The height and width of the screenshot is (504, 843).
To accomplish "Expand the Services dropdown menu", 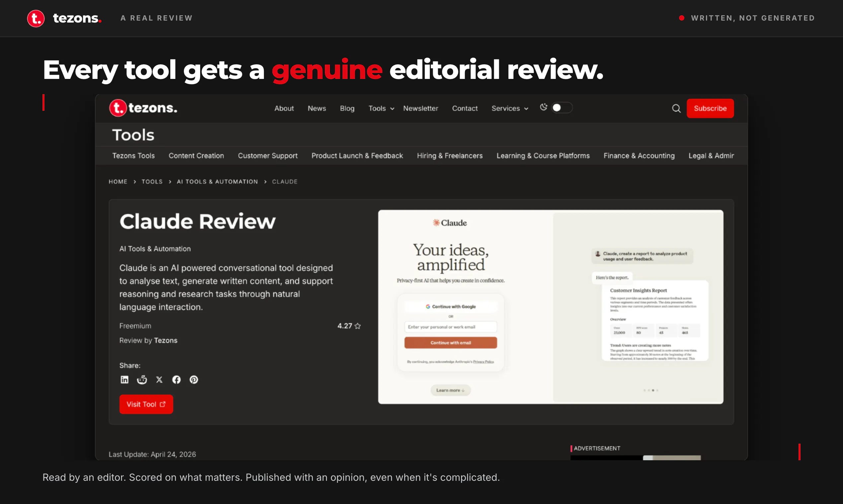I will click(510, 108).
